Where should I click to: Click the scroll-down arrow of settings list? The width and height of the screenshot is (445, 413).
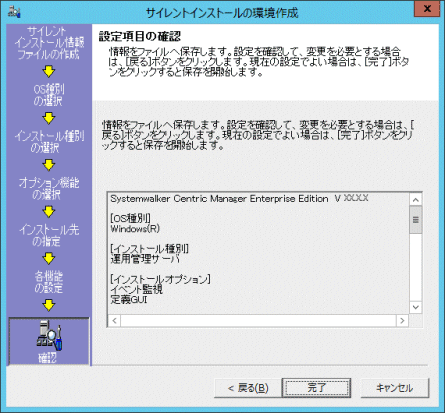(415, 307)
